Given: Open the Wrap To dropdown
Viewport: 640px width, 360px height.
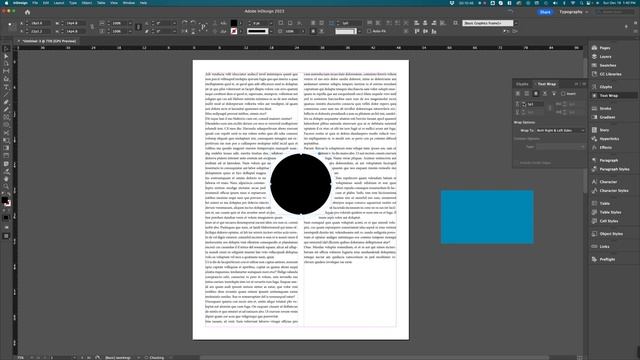Looking at the screenshot, I should click(x=560, y=130).
